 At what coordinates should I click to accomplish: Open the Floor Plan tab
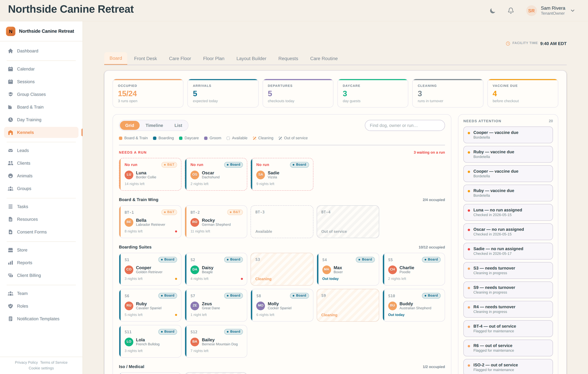pos(214,58)
